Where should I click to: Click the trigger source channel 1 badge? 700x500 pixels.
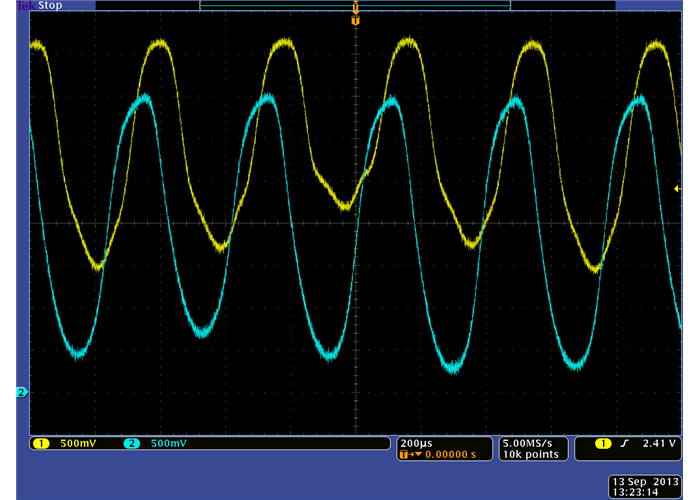[603, 443]
